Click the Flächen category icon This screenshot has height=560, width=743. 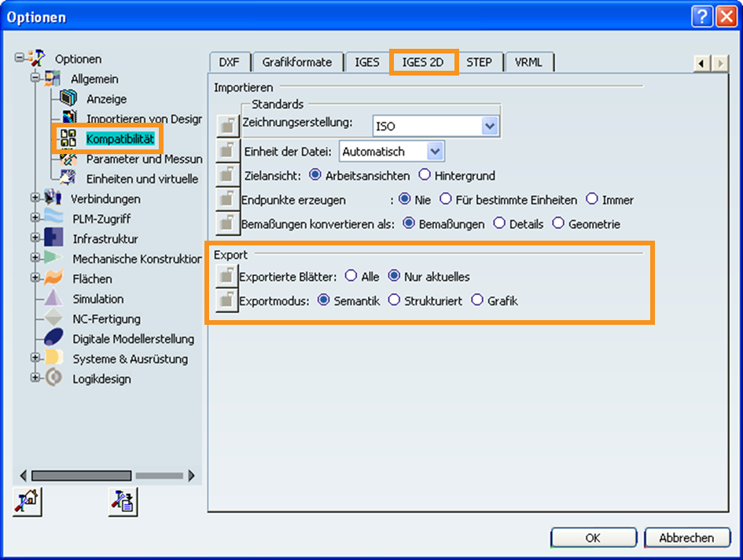[53, 278]
